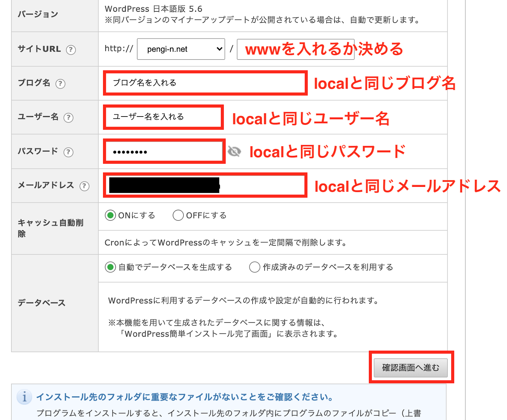Click the WordPressに利用するデータベース description
The height and width of the screenshot is (420, 507).
244,301
